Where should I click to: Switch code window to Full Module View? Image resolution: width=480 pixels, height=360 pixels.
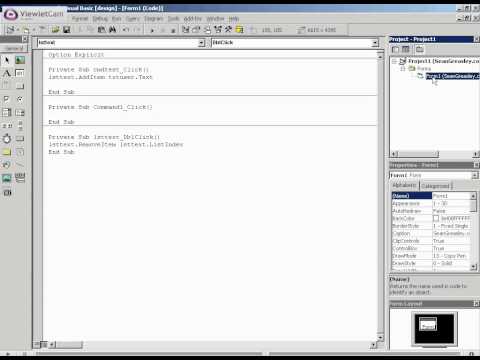point(44,344)
